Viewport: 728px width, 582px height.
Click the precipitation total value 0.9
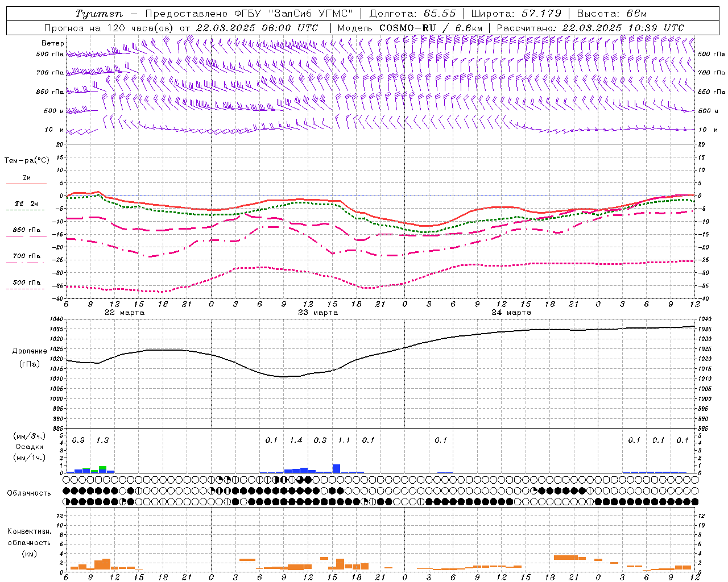tap(78, 440)
